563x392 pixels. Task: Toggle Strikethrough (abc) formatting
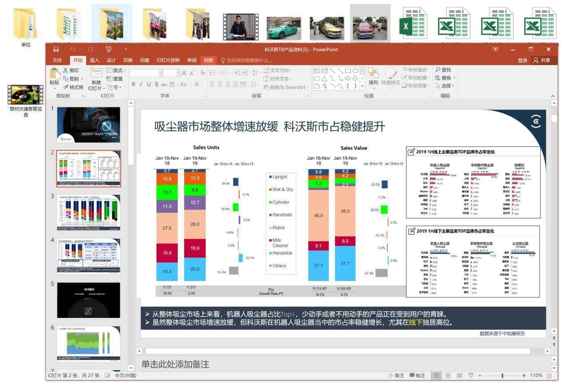point(164,84)
